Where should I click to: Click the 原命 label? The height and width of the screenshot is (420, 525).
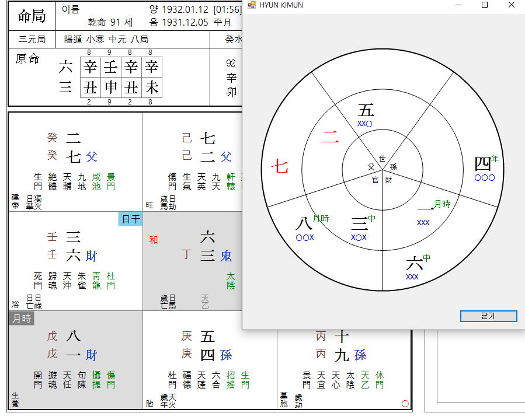pos(27,59)
